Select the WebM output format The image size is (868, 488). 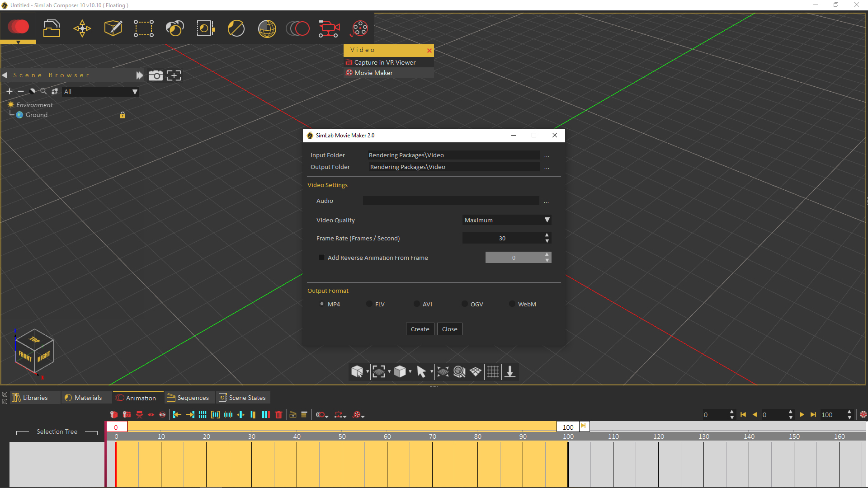click(511, 304)
